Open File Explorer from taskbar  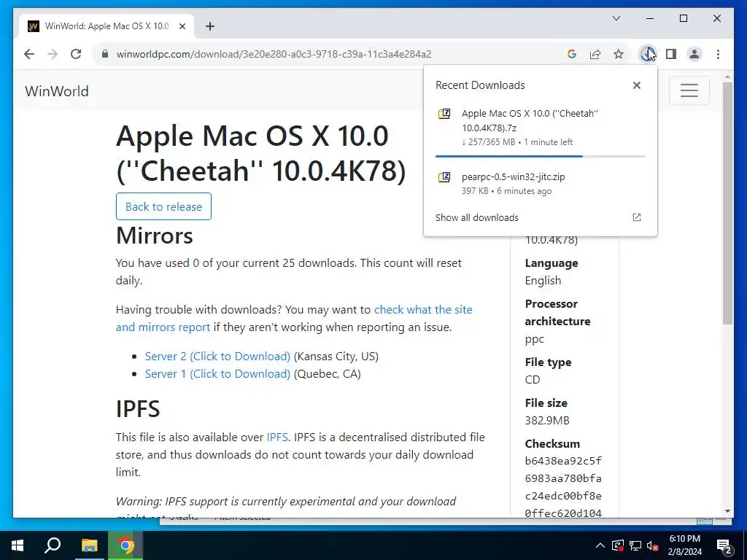(89, 545)
